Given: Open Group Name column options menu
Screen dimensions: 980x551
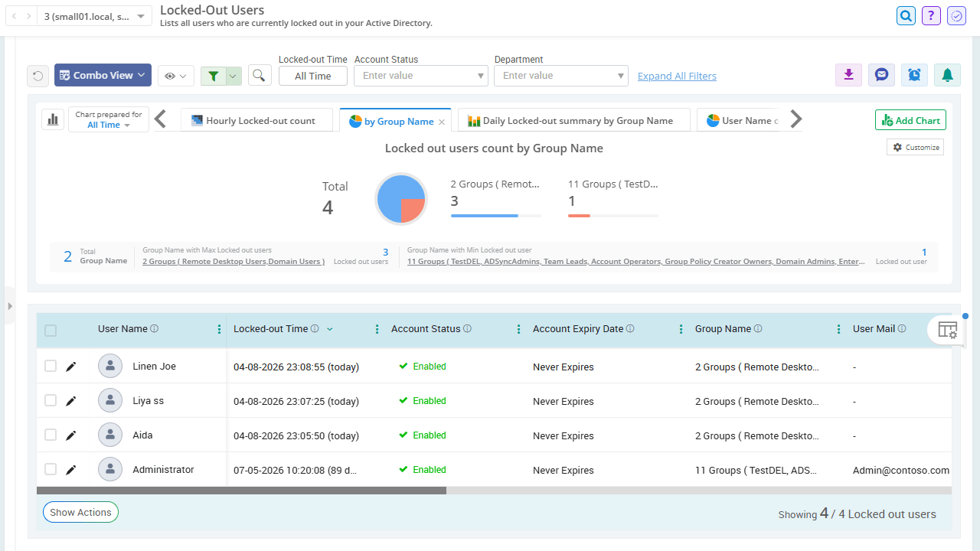Looking at the screenshot, I should click(x=839, y=329).
